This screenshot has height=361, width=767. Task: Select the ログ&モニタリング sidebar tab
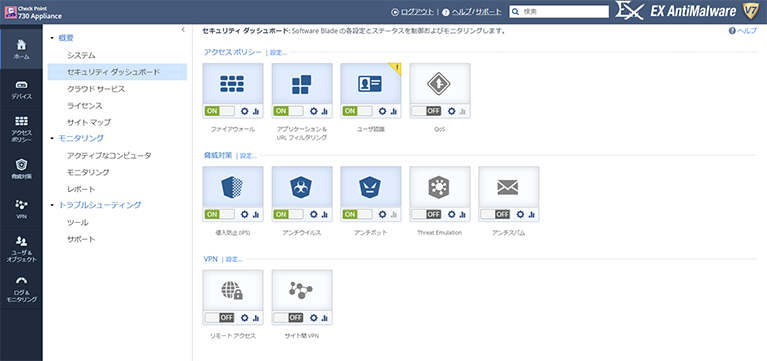click(x=21, y=289)
